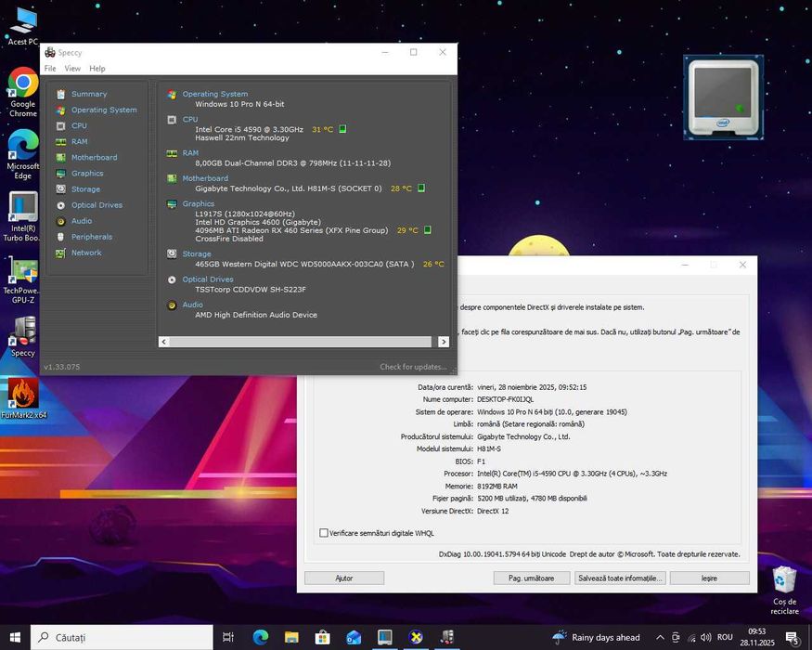Viewport: 812px width, 650px height.
Task: Open Microsoft Store from the taskbar
Action: [323, 637]
